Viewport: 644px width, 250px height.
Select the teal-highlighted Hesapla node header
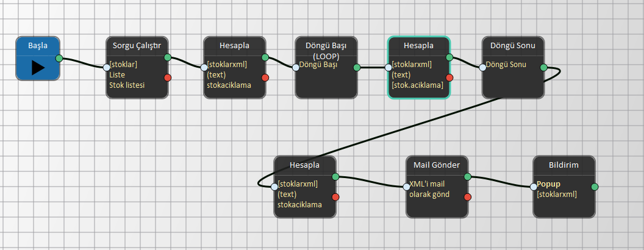418,45
